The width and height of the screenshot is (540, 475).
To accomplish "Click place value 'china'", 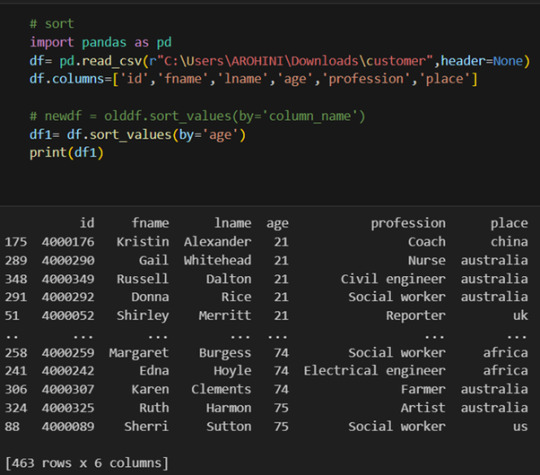I will (509, 242).
